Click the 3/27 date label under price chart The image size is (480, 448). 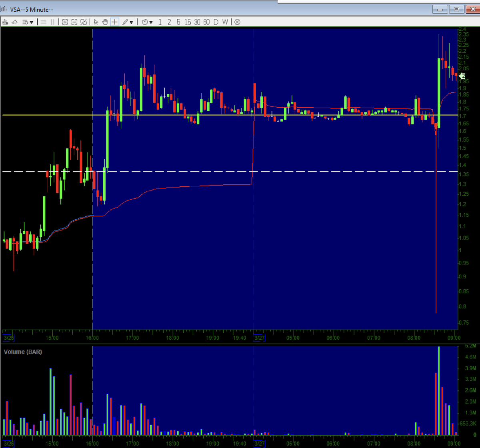[x=259, y=338]
